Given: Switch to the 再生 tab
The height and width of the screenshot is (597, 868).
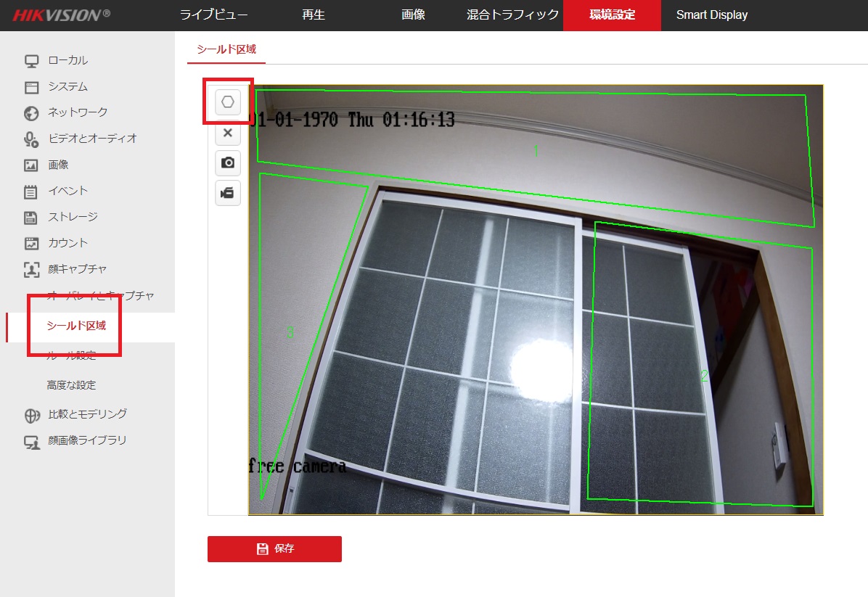Looking at the screenshot, I should point(314,15).
